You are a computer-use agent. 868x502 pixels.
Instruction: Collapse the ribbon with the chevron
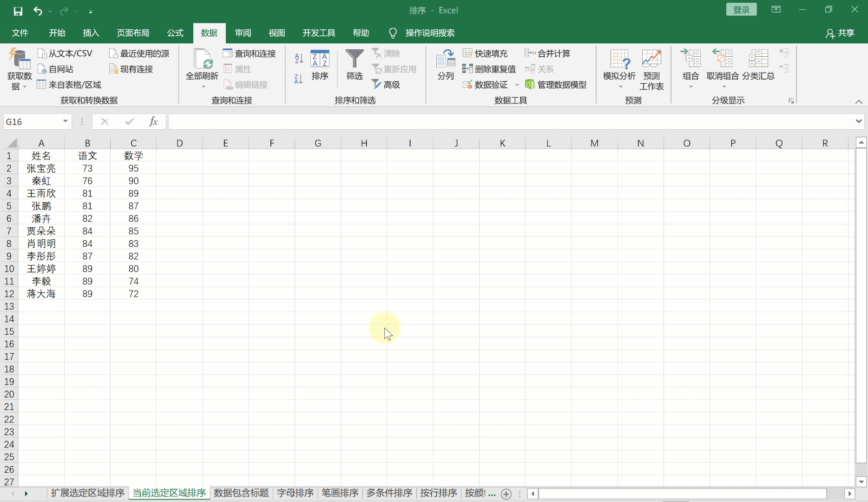tap(859, 102)
